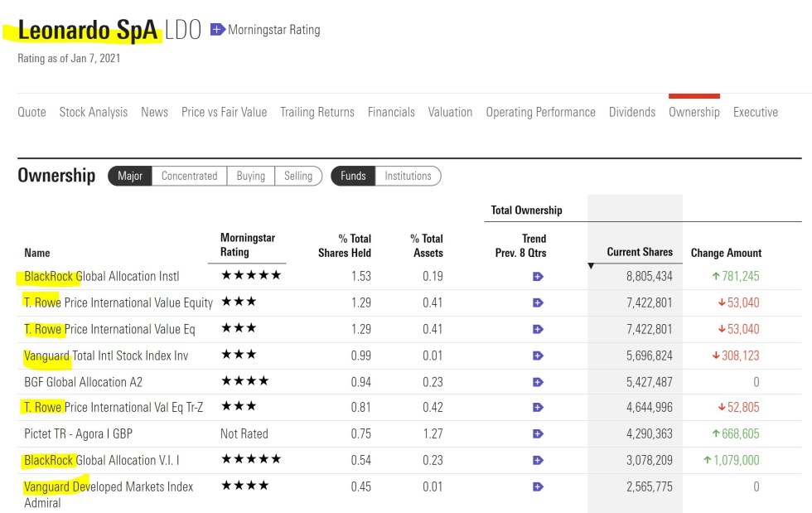Open T. Rowe Price International Val Eq Tr-Z link

(114, 407)
